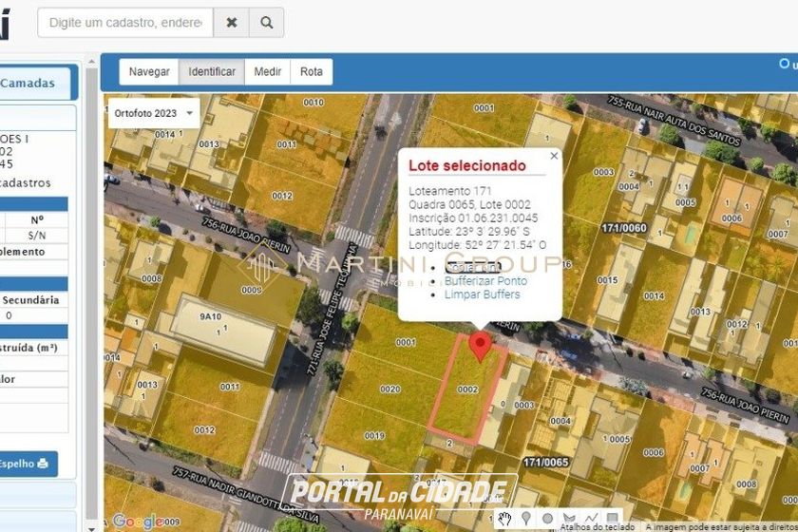Switch to Identificar mode
798x532 pixels.
coord(212,72)
